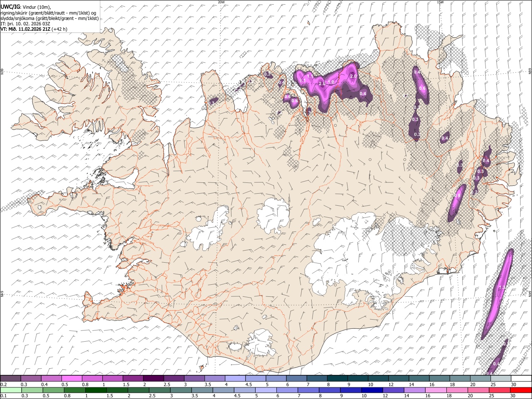
Task: Click the 'rigning/skúrir' legend description line
Action: 49,13
